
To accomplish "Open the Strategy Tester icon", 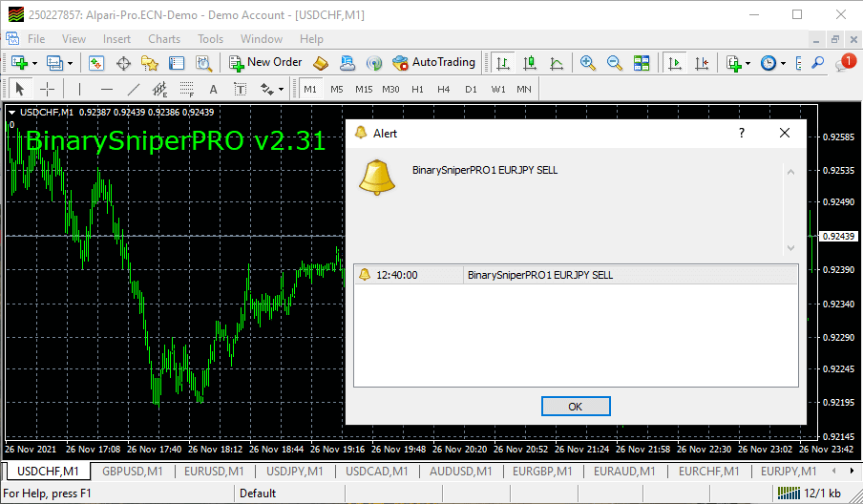I will pos(203,63).
